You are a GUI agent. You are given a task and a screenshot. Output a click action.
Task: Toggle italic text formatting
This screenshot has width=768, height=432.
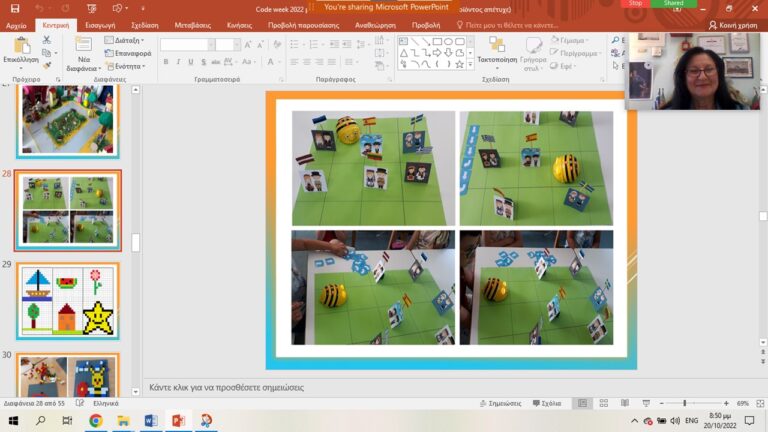tap(178, 62)
